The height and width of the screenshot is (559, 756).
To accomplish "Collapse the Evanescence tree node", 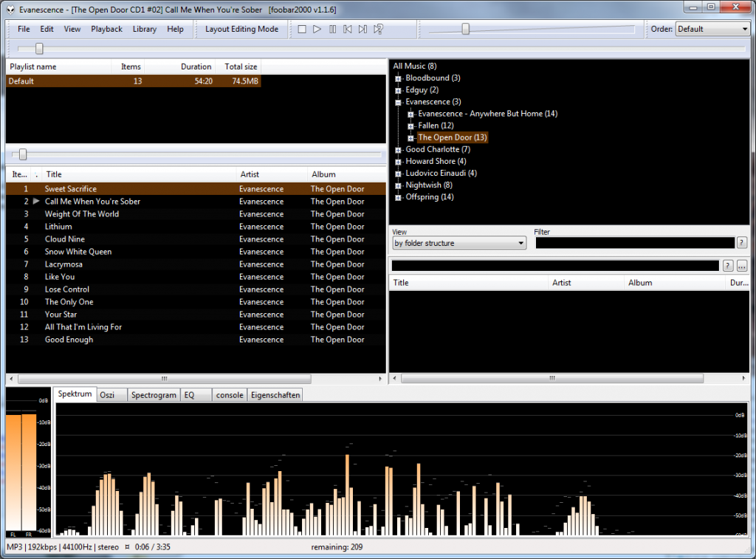I will coord(398,102).
